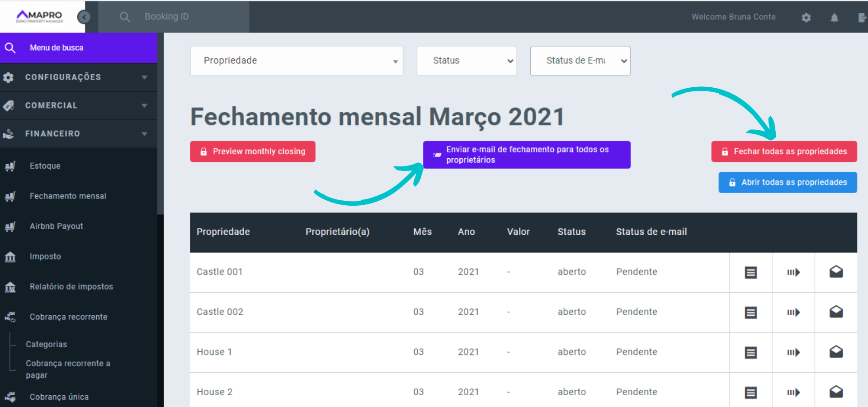Click the logout icon at top right
The height and width of the screenshot is (407, 868).
[862, 17]
